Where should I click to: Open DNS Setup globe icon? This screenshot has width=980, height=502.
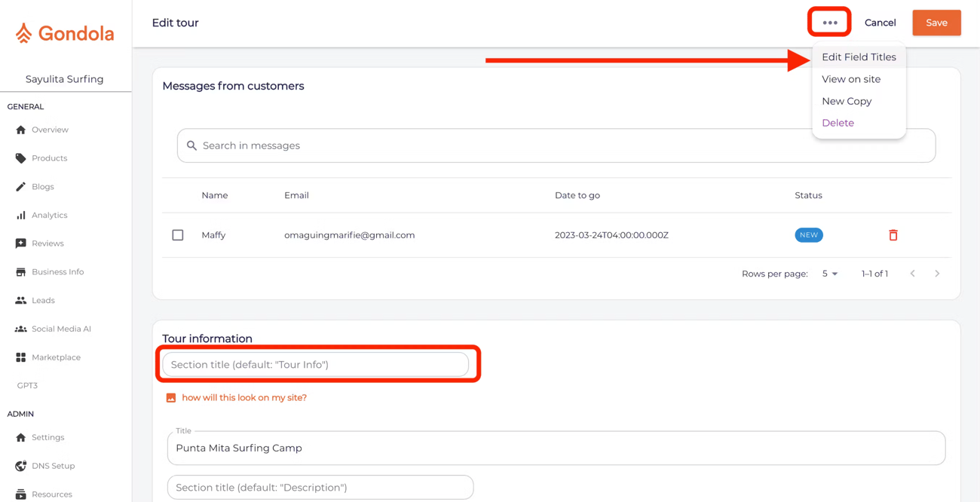tap(21, 466)
